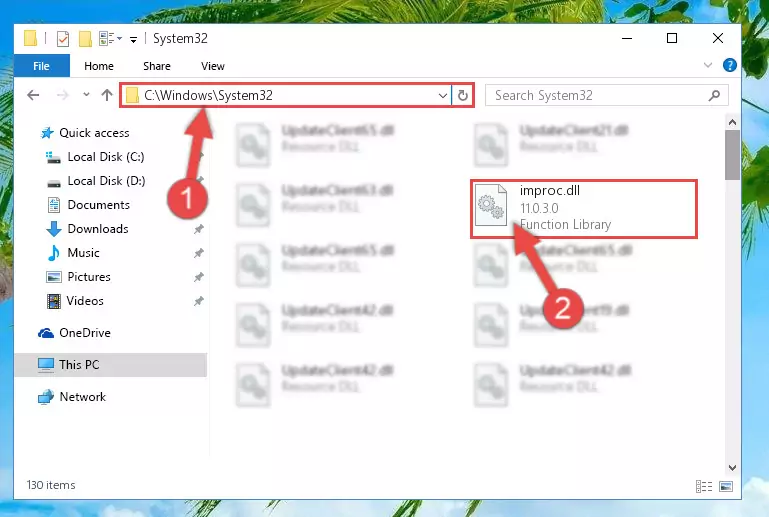This screenshot has height=517, width=769.
Task: Refresh the System32 folder
Action: [462, 95]
